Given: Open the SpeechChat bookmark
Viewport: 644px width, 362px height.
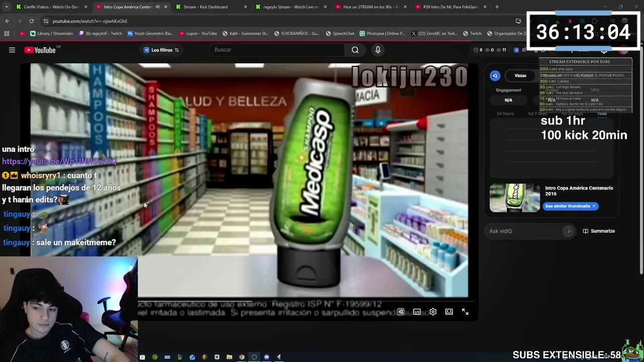Looking at the screenshot, I should pos(340,33).
